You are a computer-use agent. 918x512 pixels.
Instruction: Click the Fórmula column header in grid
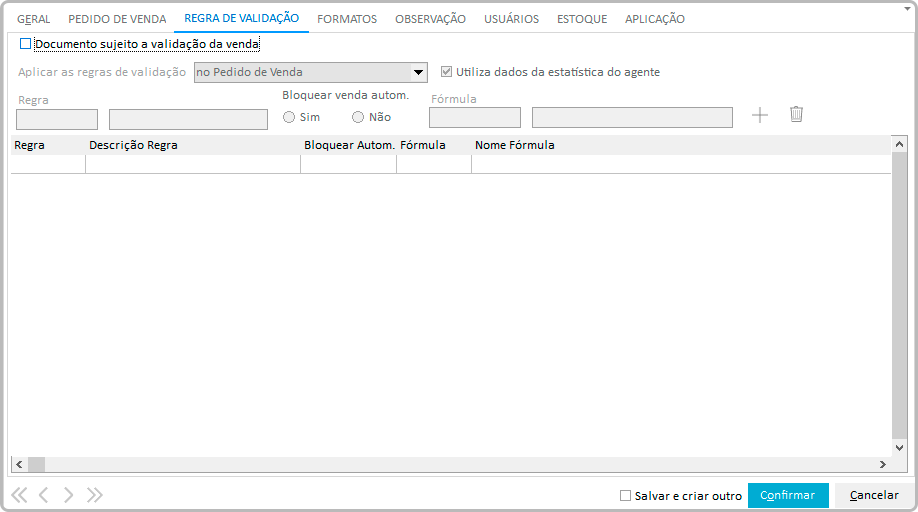434,145
